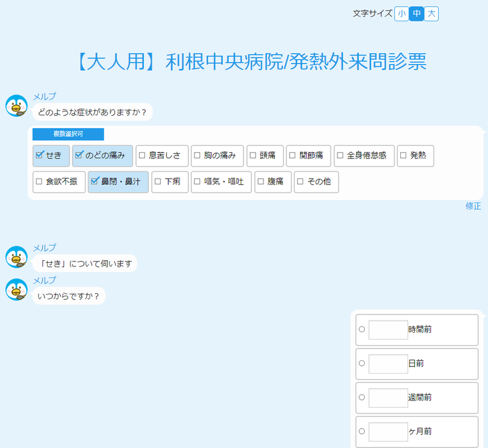Image resolution: width=488 pixels, height=448 pixels.
Task: Check the 息苦しさ symptom
Action: (162, 156)
